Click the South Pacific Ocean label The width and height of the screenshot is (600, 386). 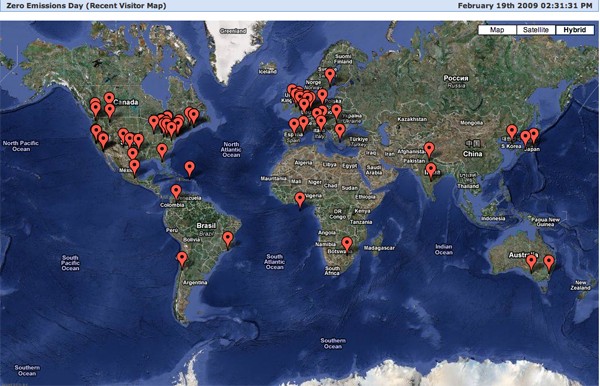pyautogui.click(x=70, y=263)
